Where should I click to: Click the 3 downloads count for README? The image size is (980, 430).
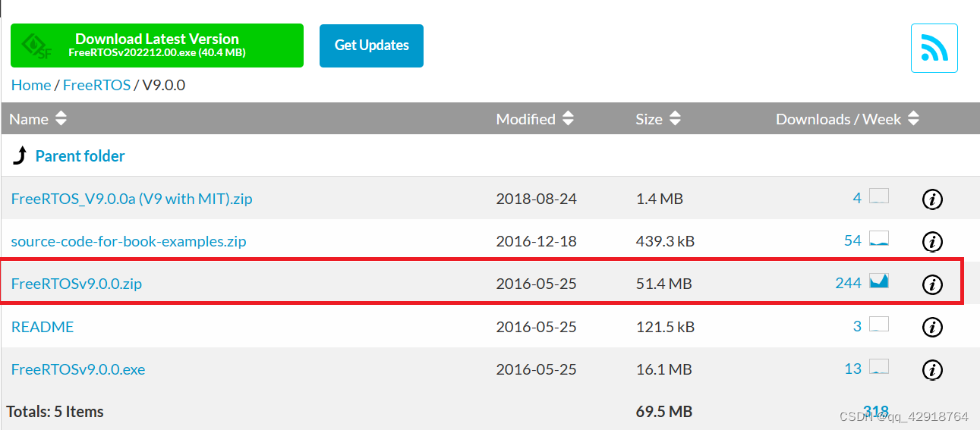point(857,326)
